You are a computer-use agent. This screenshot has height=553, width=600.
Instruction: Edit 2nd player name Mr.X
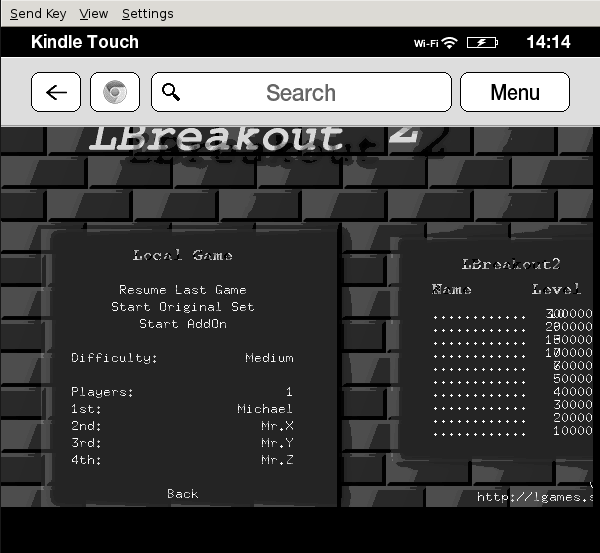[277, 426]
